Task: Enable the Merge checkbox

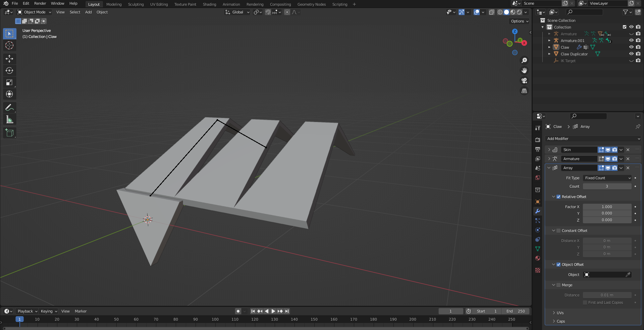Action: [558, 285]
